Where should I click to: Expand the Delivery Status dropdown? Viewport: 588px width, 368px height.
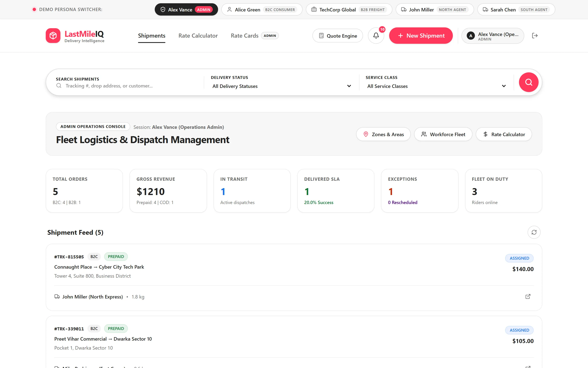coord(281,86)
